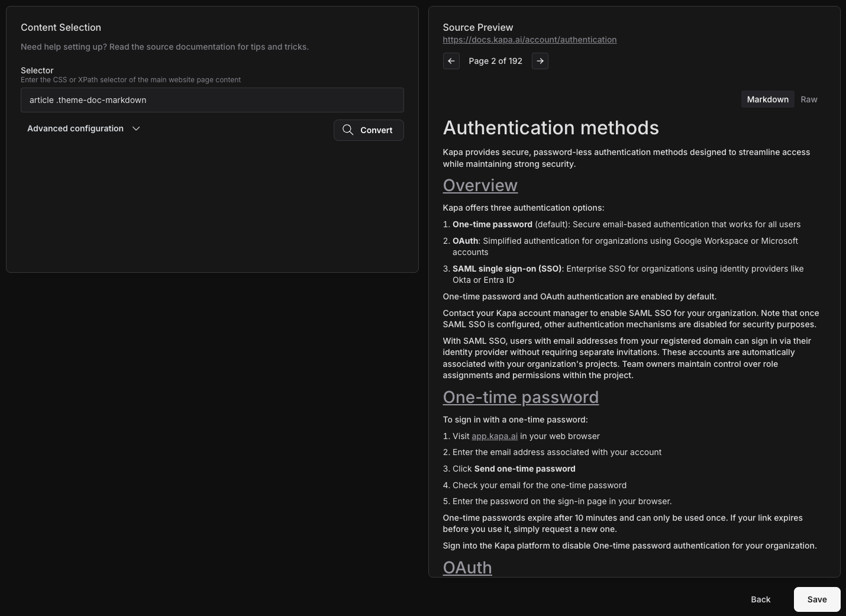Click 'SAML single sign-on (SSO)' bold text
This screenshot has height=616, width=846.
(507, 269)
